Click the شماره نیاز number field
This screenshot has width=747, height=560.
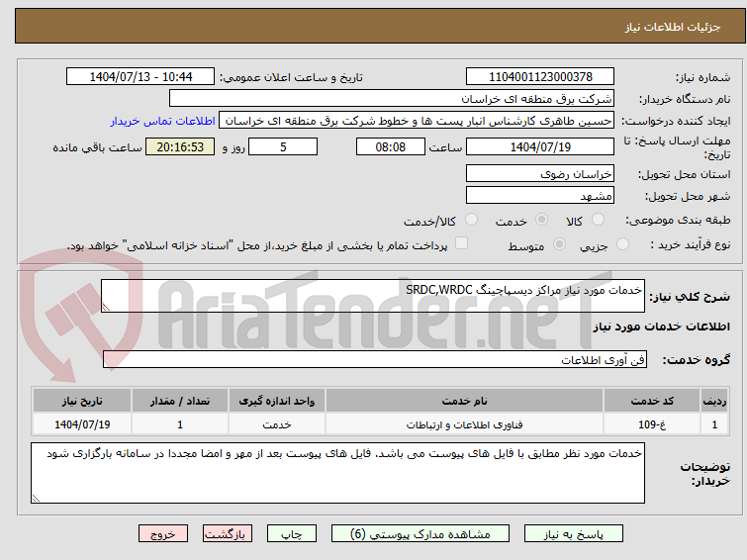(x=540, y=77)
